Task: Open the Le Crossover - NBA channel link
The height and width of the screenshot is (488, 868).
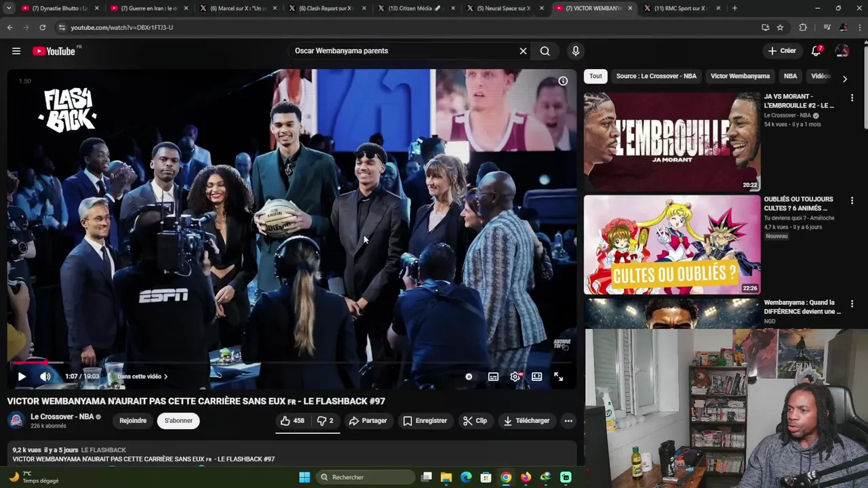Action: pos(62,417)
